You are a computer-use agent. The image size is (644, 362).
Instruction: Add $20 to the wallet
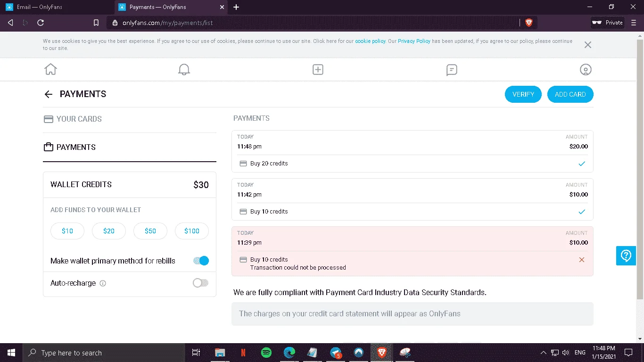tap(109, 231)
